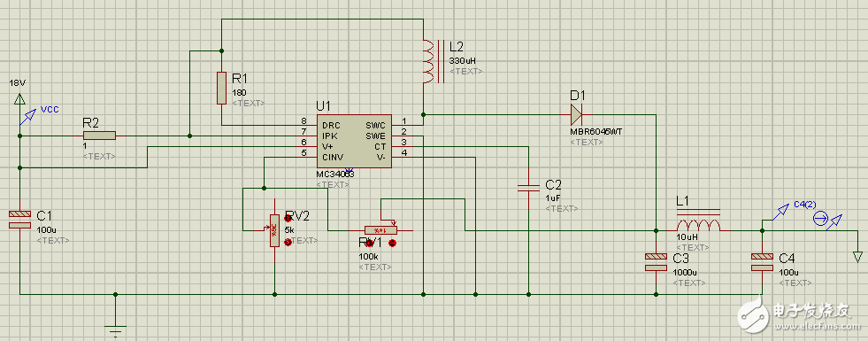
Task: Click the current probe circle near output
Action: point(820,220)
